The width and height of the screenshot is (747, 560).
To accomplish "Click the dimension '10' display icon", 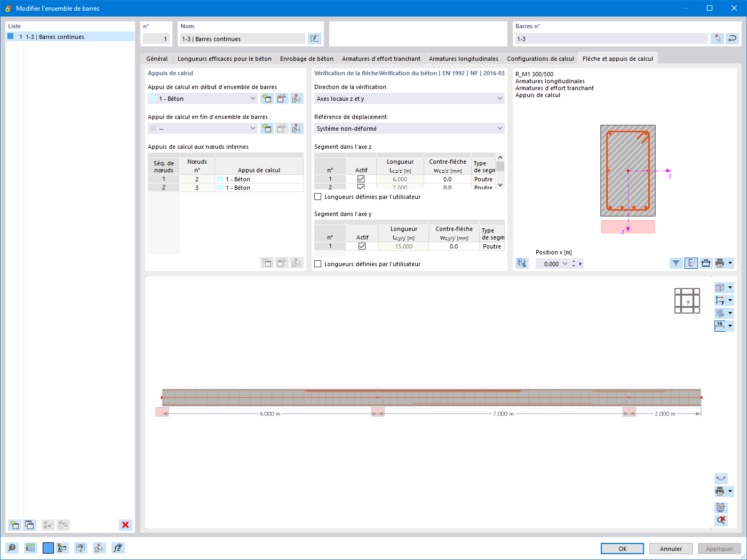I will tap(720, 326).
